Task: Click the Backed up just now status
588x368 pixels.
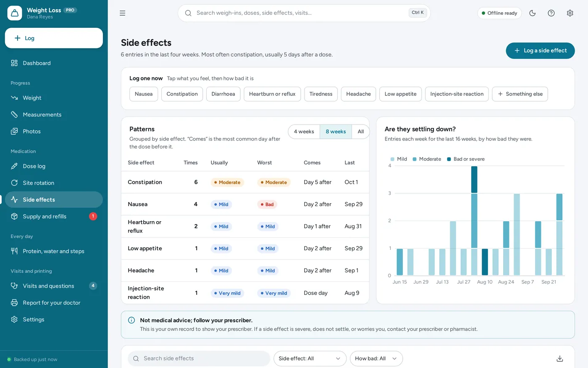Action: 32,360
